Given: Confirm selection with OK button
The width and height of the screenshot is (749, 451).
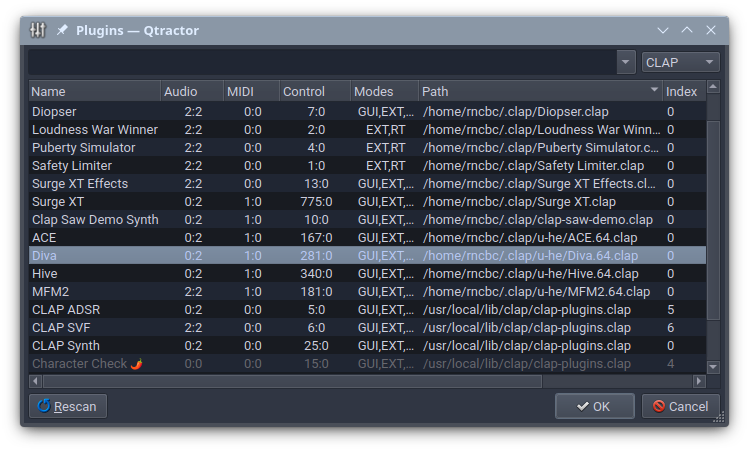Looking at the screenshot, I should (595, 406).
